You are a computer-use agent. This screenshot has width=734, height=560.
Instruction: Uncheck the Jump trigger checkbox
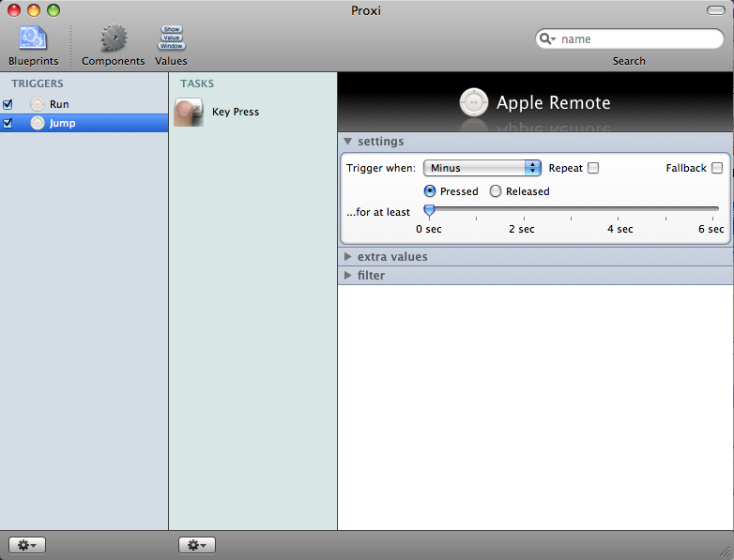tap(8, 123)
